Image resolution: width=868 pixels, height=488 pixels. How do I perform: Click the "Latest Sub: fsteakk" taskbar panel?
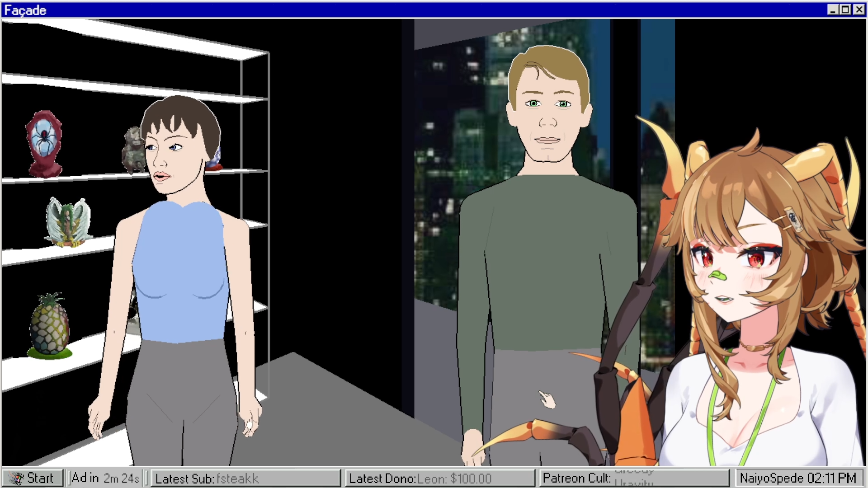click(245, 478)
